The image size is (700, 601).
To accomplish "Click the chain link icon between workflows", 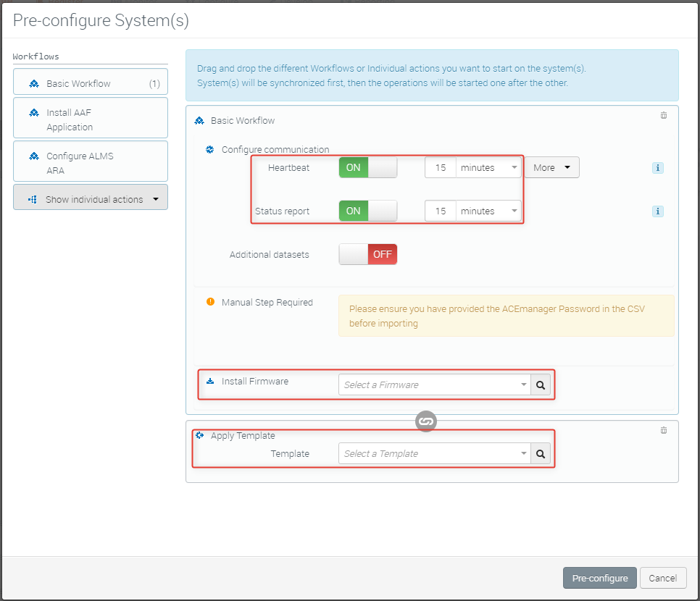I will pyautogui.click(x=426, y=421).
